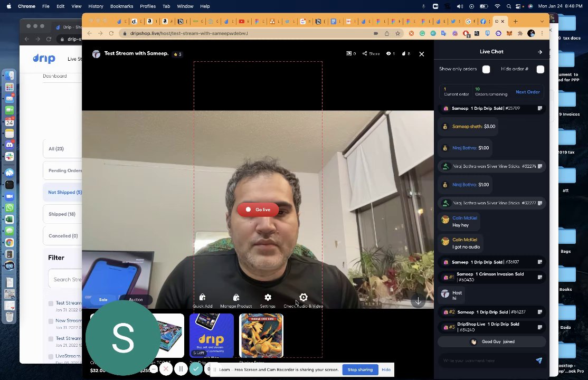Select Shipped (18) filter in back window
The width and height of the screenshot is (588, 380).
click(x=63, y=214)
